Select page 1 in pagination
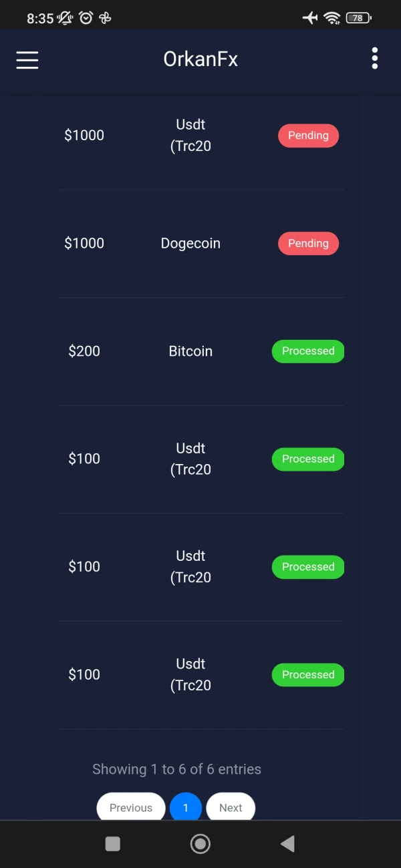401x868 pixels. (x=186, y=807)
